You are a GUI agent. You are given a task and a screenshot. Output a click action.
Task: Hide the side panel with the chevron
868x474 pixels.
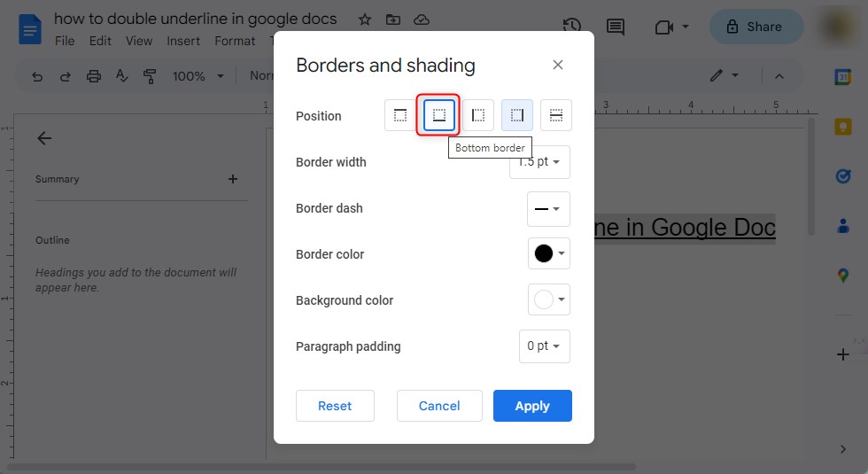pos(842,449)
